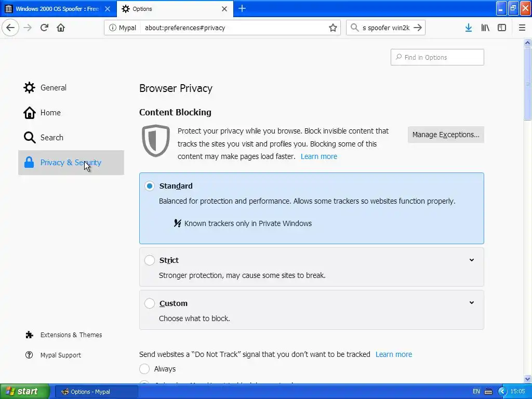Viewport: 532px width, 399px height.
Task: Open the General preferences category
Action: 53,88
